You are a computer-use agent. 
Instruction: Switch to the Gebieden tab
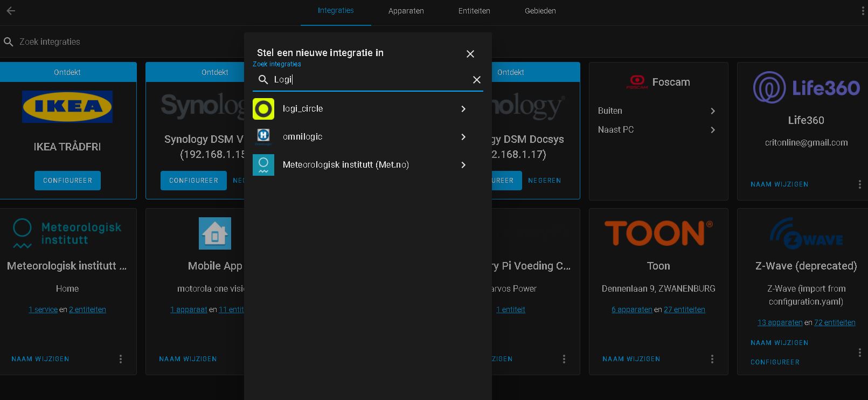pyautogui.click(x=540, y=11)
